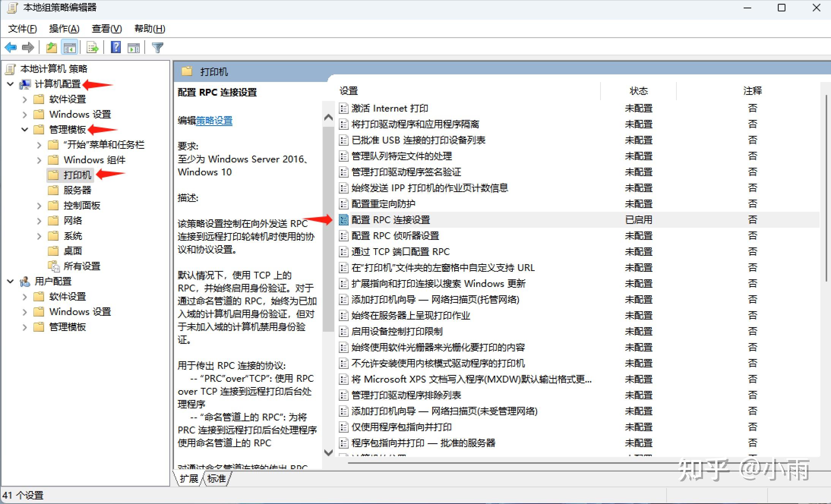The width and height of the screenshot is (831, 504).
Task: Click the policy icon of 启用设备控制打印限制
Action: pos(343,332)
